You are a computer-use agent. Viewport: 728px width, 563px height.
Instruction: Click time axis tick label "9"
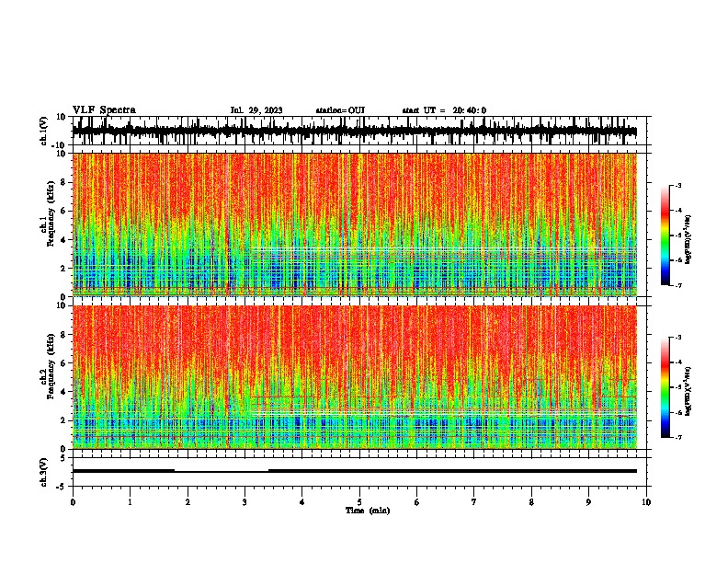coord(588,502)
